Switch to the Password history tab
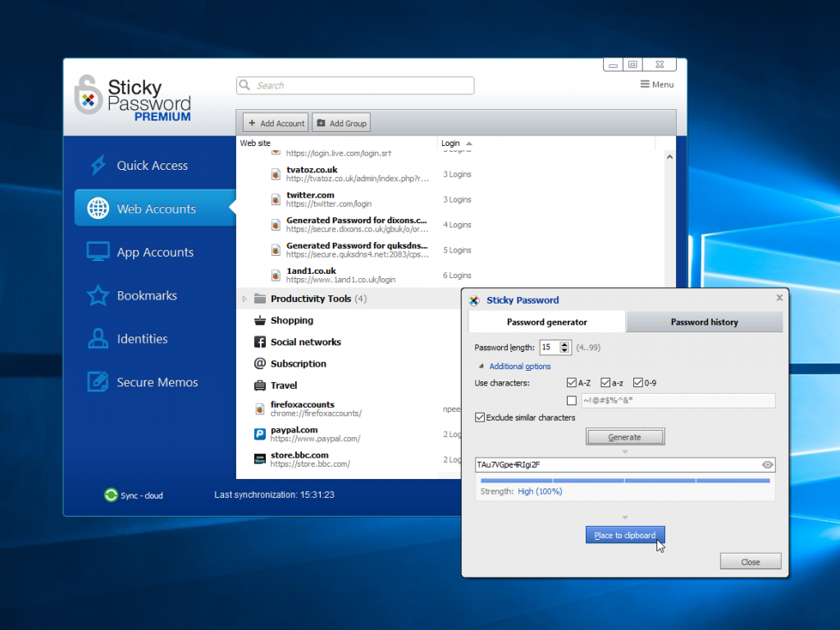The width and height of the screenshot is (840, 630). [704, 322]
